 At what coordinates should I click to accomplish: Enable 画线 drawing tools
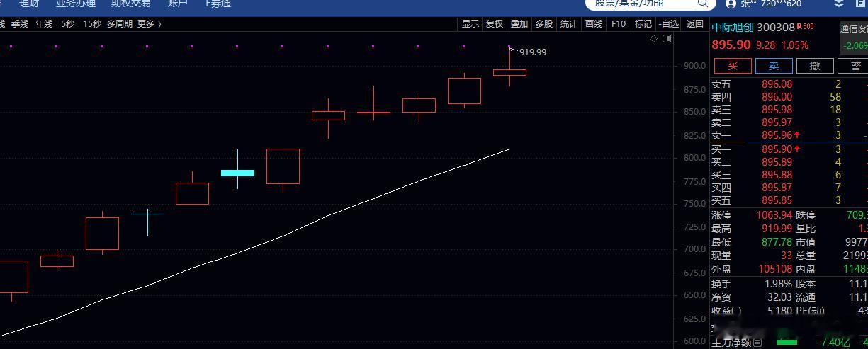point(594,23)
